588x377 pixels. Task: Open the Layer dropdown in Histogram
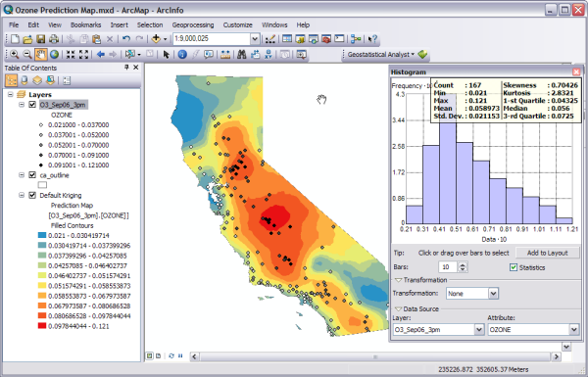click(x=479, y=330)
